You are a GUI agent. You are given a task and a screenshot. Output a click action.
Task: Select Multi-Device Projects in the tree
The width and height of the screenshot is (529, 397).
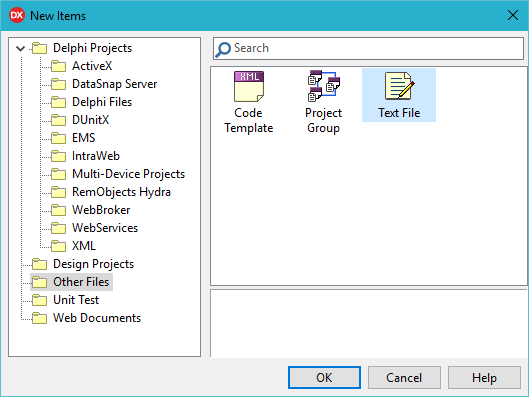(x=128, y=174)
